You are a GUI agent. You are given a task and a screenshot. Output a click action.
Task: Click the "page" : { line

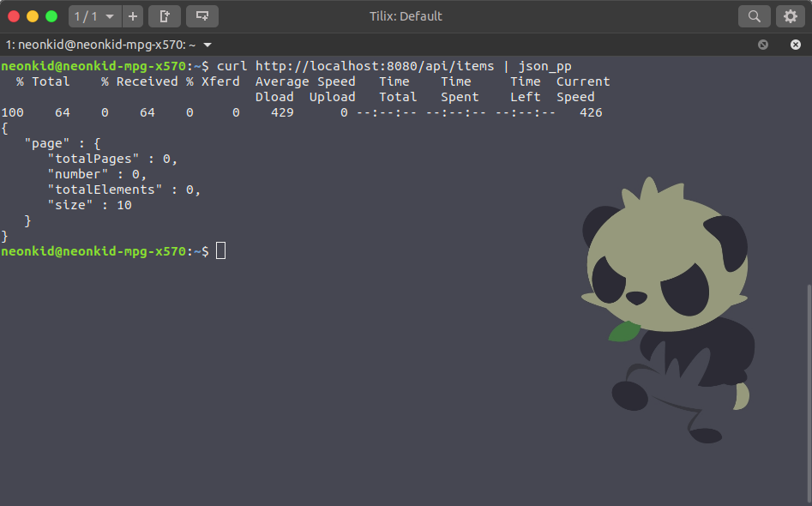click(63, 143)
